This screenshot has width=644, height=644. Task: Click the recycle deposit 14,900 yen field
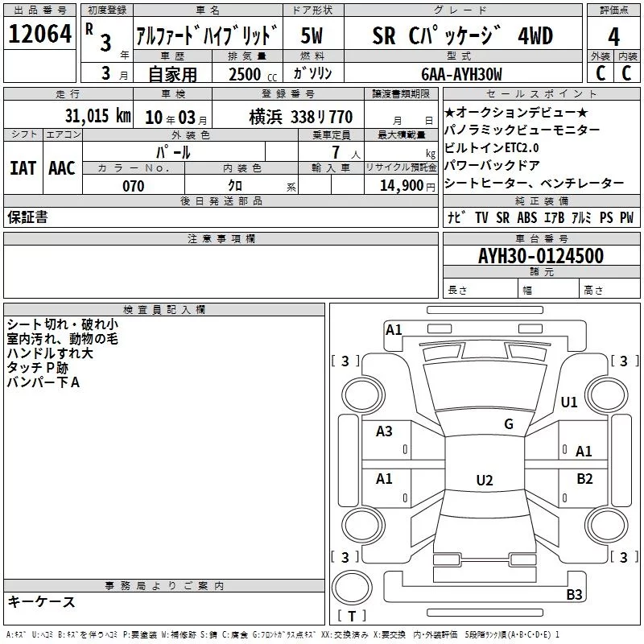point(400,185)
